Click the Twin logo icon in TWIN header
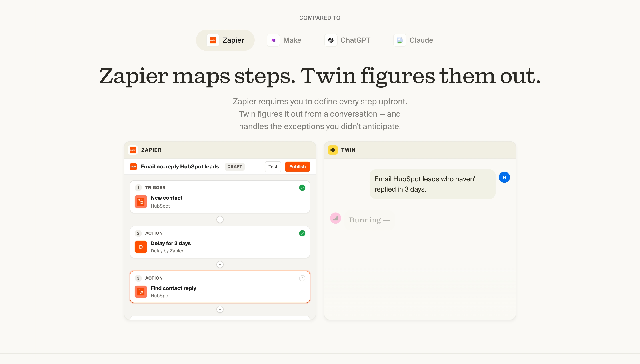The width and height of the screenshot is (640, 364). pyautogui.click(x=333, y=150)
